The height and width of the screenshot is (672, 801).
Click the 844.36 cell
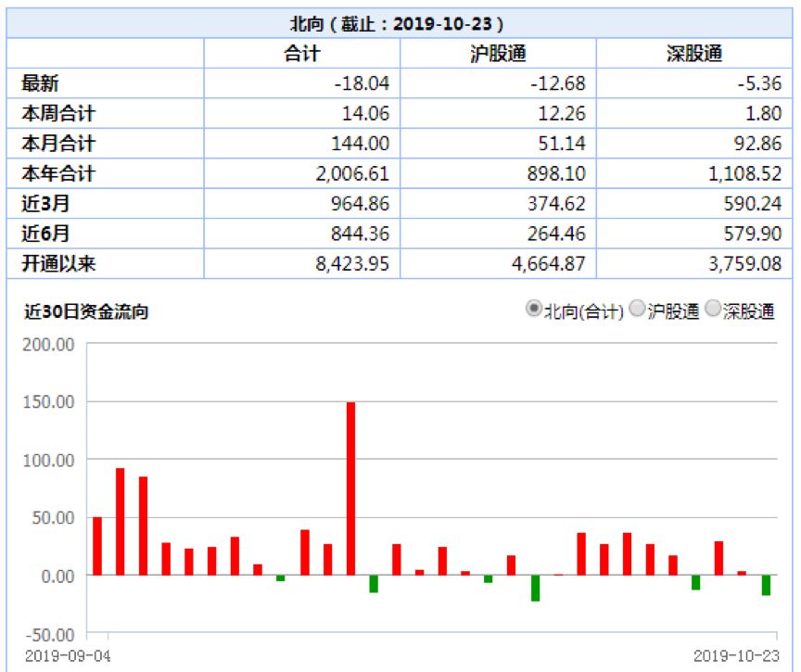[x=360, y=234]
